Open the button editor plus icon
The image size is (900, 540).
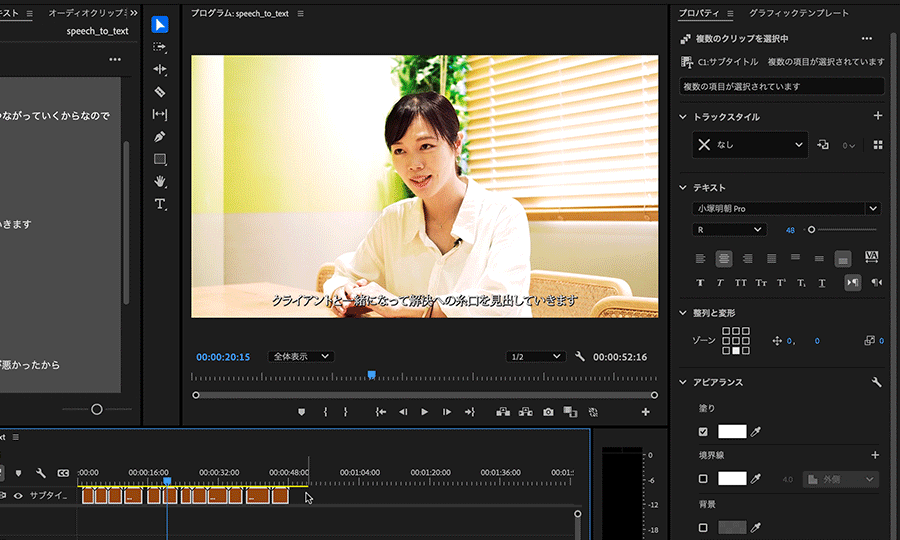tap(645, 412)
